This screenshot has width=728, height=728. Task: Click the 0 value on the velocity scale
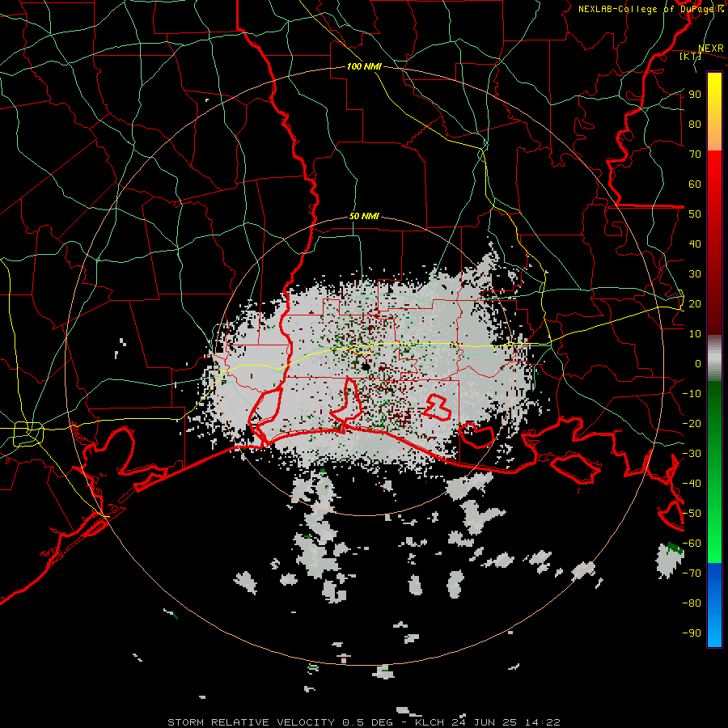[698, 363]
